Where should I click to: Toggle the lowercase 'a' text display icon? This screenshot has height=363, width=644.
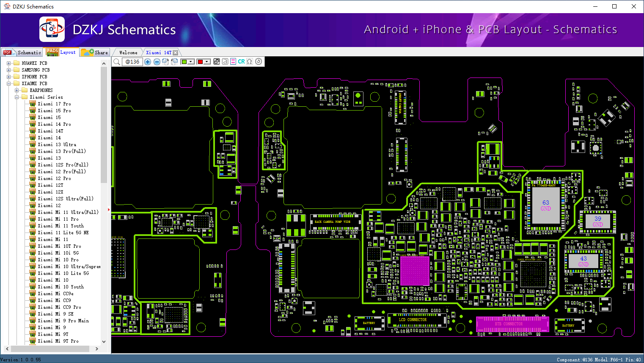click(x=225, y=62)
